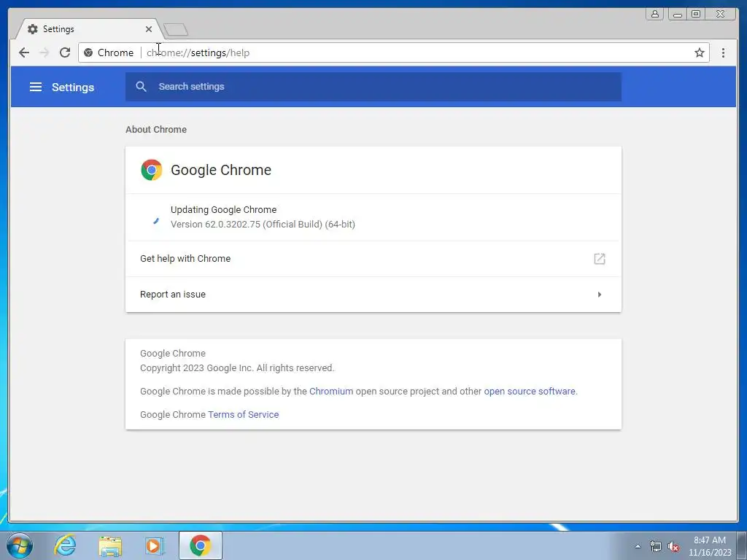Image resolution: width=747 pixels, height=560 pixels.
Task: Click the Version 62.0.3202.75 text
Action: pos(263,225)
